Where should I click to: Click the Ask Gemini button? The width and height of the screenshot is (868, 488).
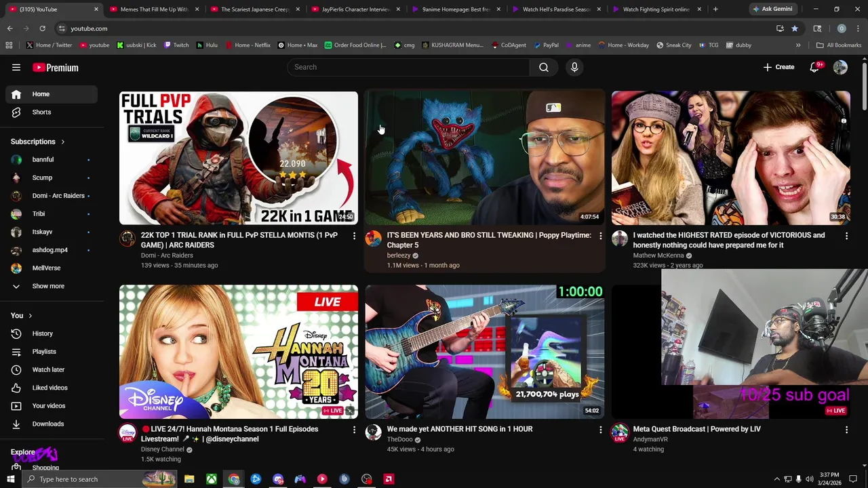[x=772, y=9]
